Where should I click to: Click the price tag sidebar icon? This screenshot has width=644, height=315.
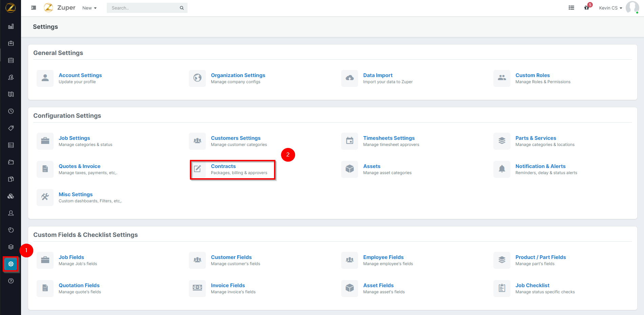point(11,128)
